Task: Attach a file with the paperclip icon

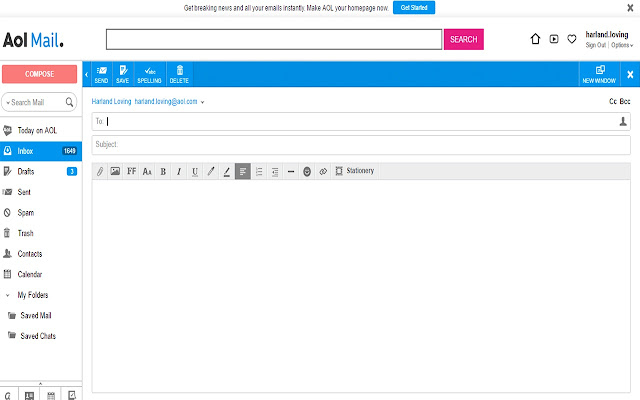Action: [x=100, y=171]
